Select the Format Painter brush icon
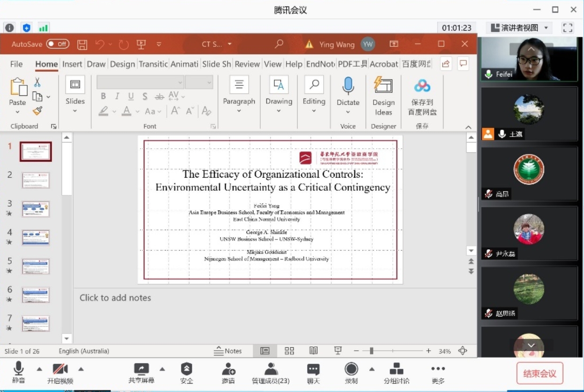The width and height of the screenshot is (584, 392). click(x=38, y=111)
